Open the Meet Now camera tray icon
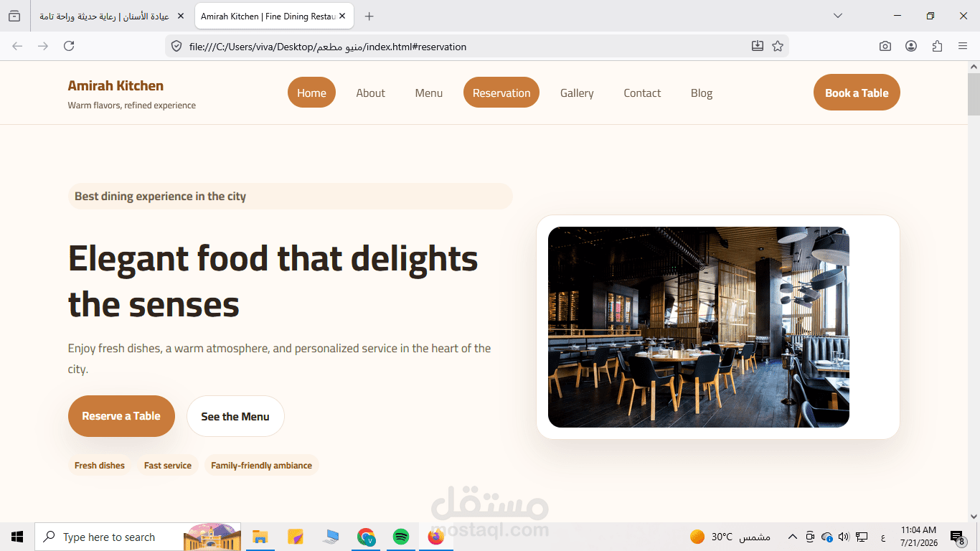The image size is (980, 551). (x=810, y=537)
